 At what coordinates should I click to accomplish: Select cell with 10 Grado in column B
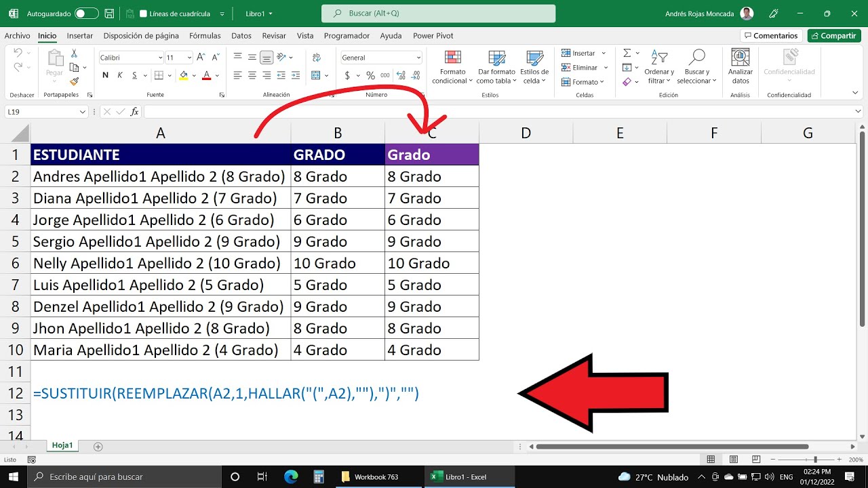click(x=338, y=263)
